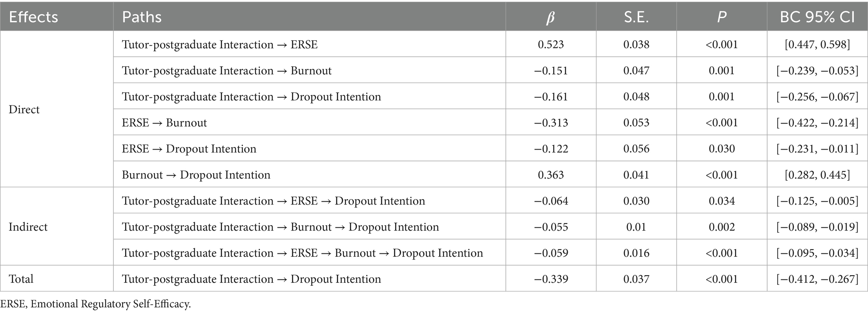Select the Burnout → Dropout Intention path
This screenshot has width=868, height=313.
(196, 175)
